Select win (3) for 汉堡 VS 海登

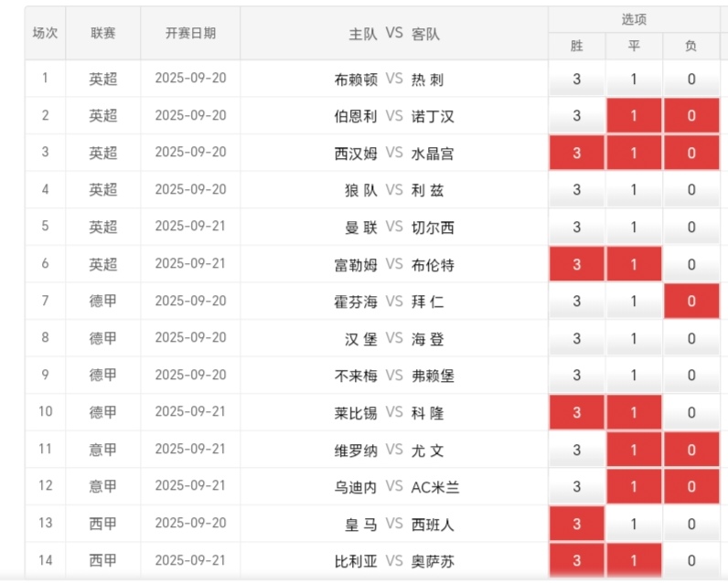click(x=577, y=338)
